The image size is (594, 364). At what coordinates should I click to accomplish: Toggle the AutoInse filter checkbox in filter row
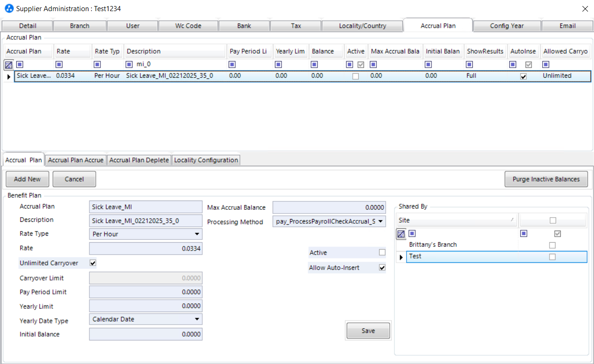coord(528,64)
